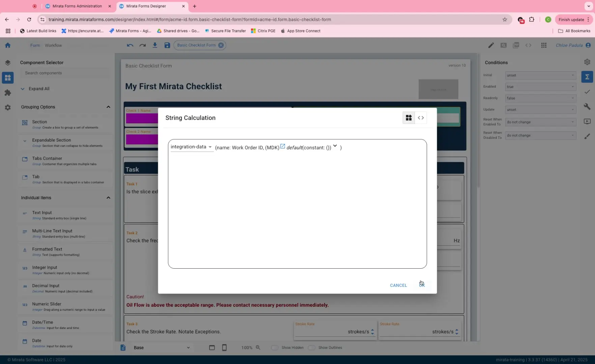Open the Mirata Forms Administration browser tab

click(x=78, y=6)
